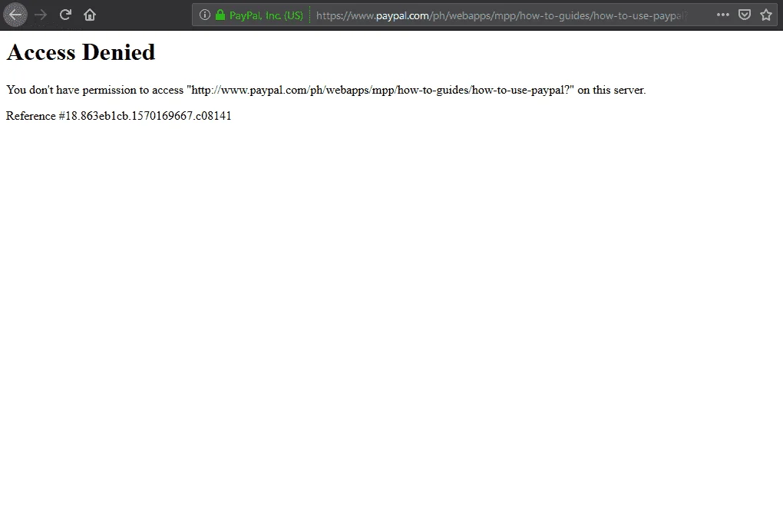Show site information icon
The height and width of the screenshot is (532, 783).
205,15
